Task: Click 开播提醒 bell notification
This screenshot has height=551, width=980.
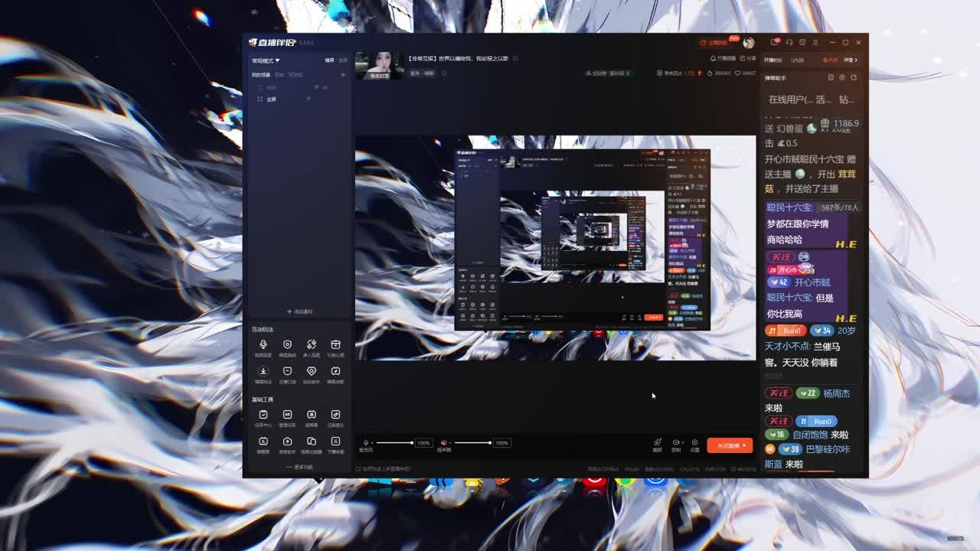Action: (724, 58)
